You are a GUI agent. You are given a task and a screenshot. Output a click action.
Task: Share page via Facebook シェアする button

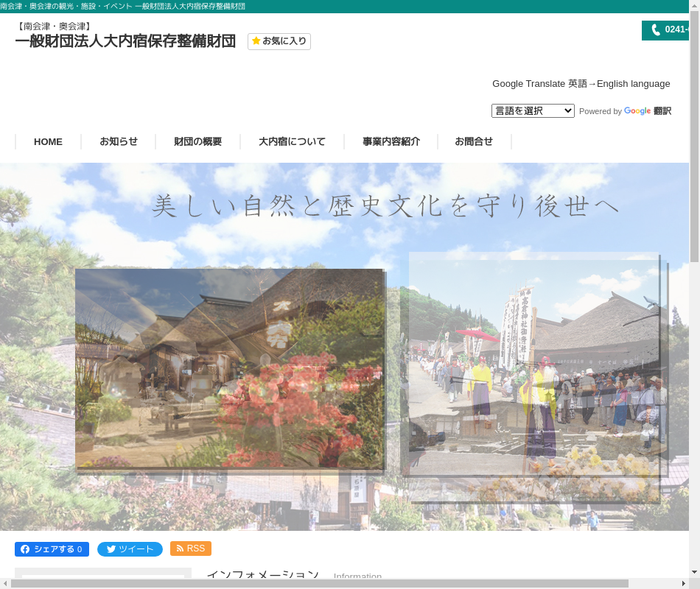click(52, 549)
